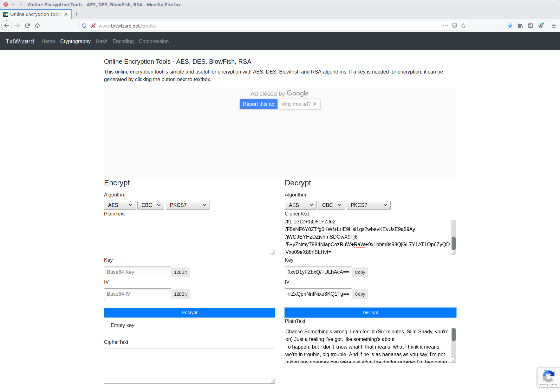The image size is (560, 392).
Task: Open the page actions three-dot menu
Action: point(446,26)
